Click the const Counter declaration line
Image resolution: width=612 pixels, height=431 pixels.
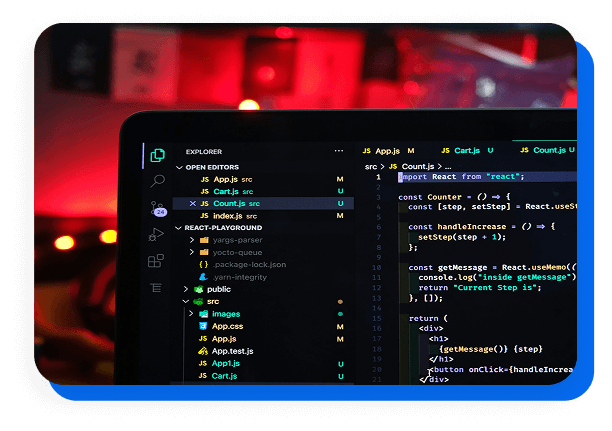tap(454, 197)
